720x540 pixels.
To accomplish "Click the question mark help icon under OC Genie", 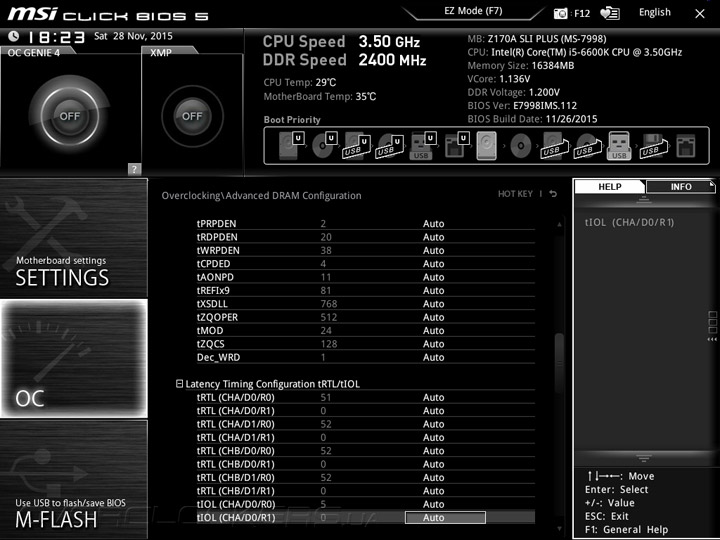I will (134, 169).
